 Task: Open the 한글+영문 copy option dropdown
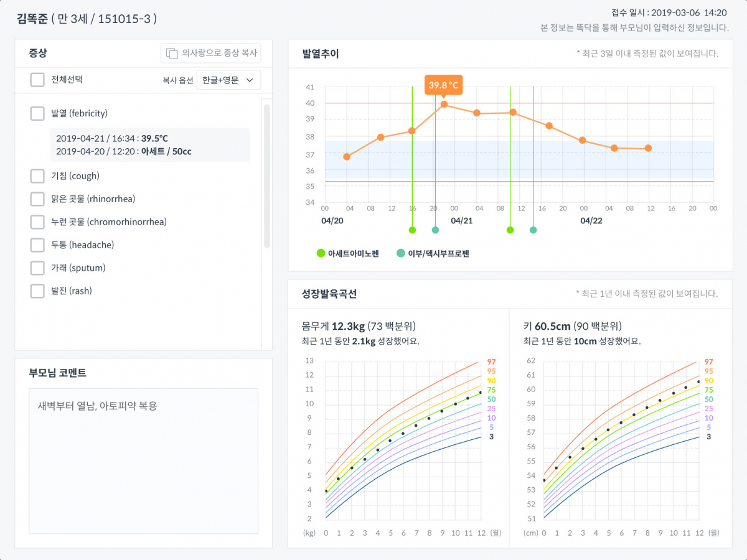point(228,80)
